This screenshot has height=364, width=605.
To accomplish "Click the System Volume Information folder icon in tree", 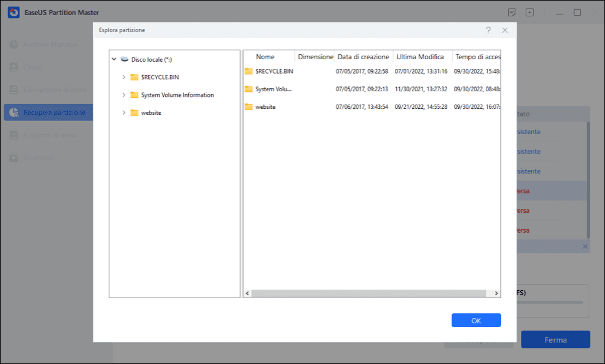I will 134,95.
